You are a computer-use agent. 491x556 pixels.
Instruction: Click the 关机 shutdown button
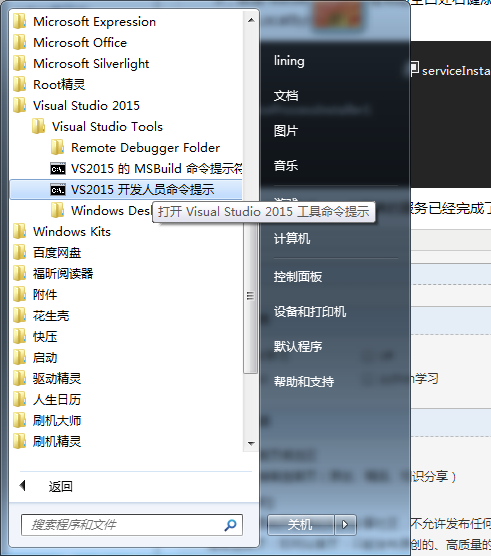coord(301,524)
